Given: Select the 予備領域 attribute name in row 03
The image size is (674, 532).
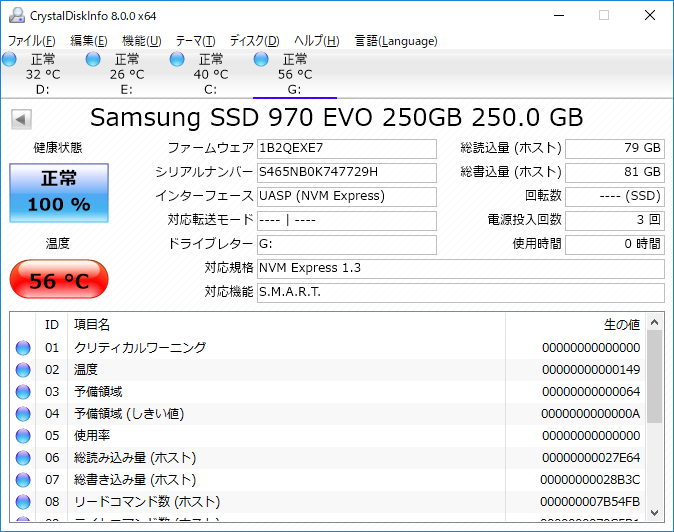Looking at the screenshot, I should point(98,391).
